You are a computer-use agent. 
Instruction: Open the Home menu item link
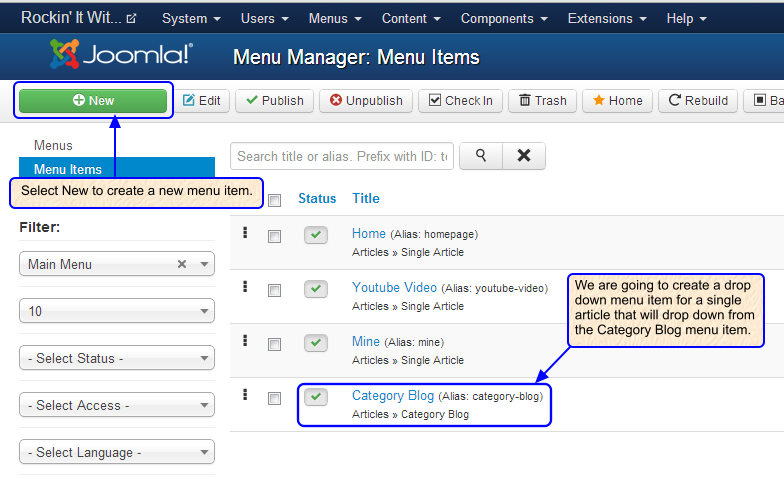tap(368, 234)
